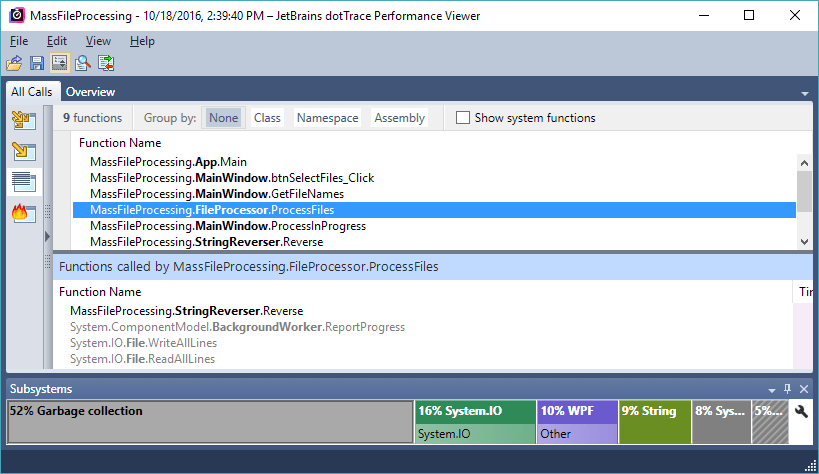Click the function list scrollbar thumb
The width and height of the screenshot is (819, 474).
click(x=804, y=192)
